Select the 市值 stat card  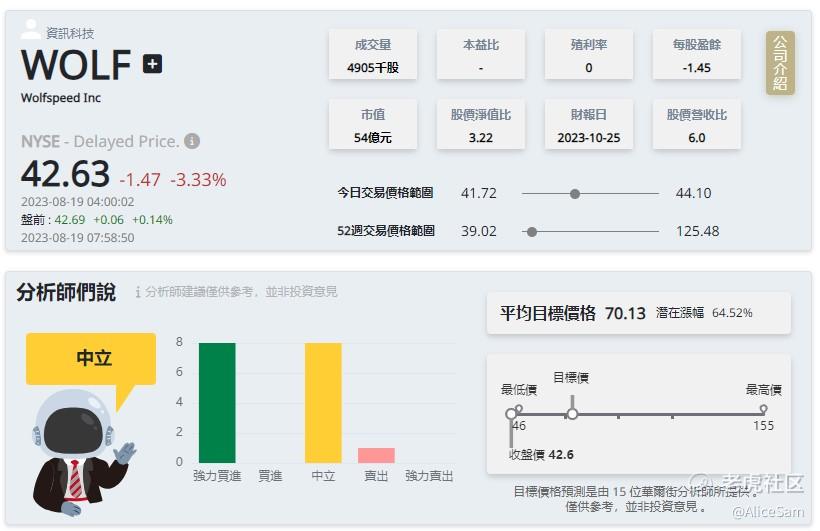pyautogui.click(x=373, y=125)
